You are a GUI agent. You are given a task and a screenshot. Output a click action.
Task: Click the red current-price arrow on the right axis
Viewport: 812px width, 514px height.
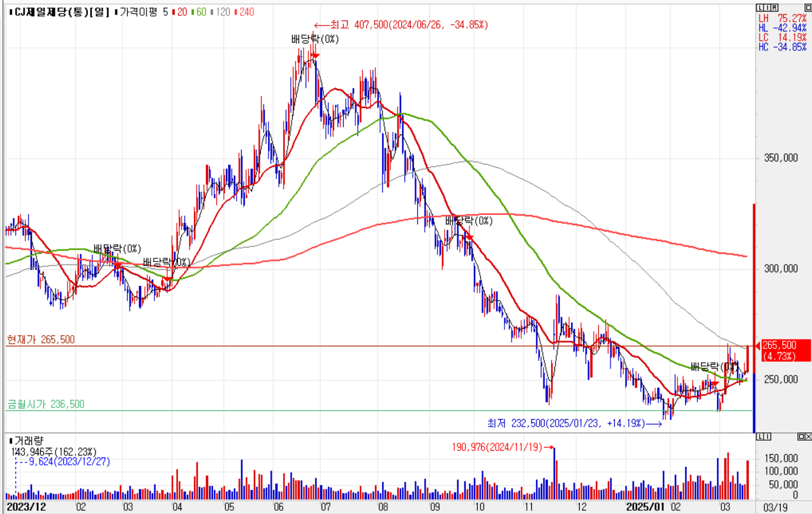758,346
